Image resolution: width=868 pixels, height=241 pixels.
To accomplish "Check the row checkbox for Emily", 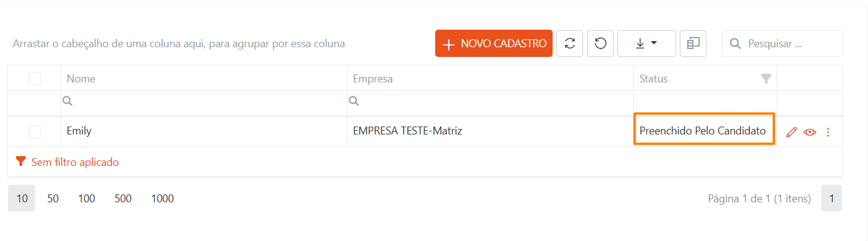I will 35,132.
